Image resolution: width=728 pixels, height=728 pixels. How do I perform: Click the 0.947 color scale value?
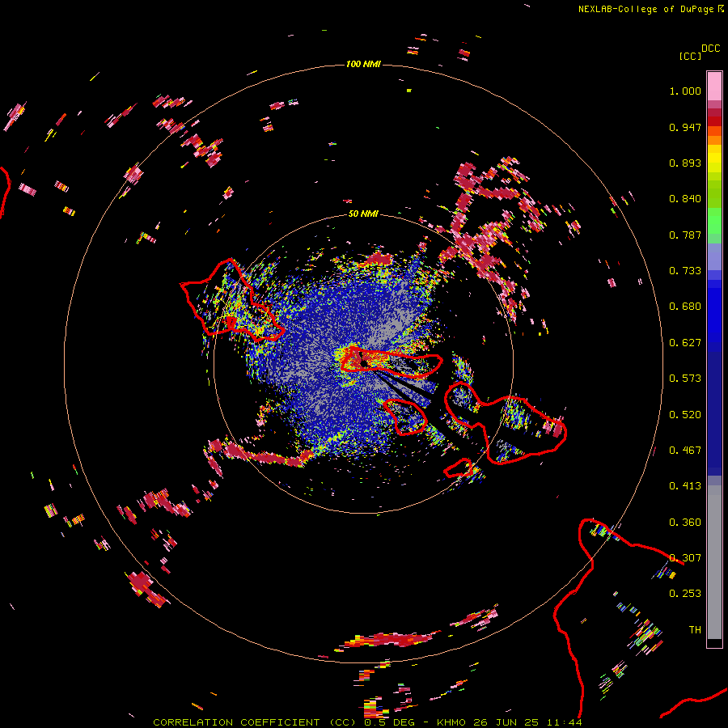click(x=685, y=127)
